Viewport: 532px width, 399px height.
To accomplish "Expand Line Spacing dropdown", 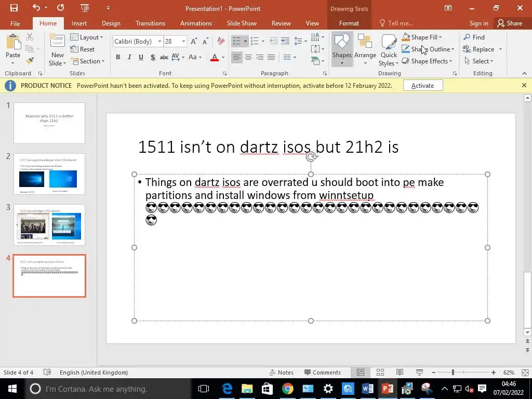I will (300, 41).
